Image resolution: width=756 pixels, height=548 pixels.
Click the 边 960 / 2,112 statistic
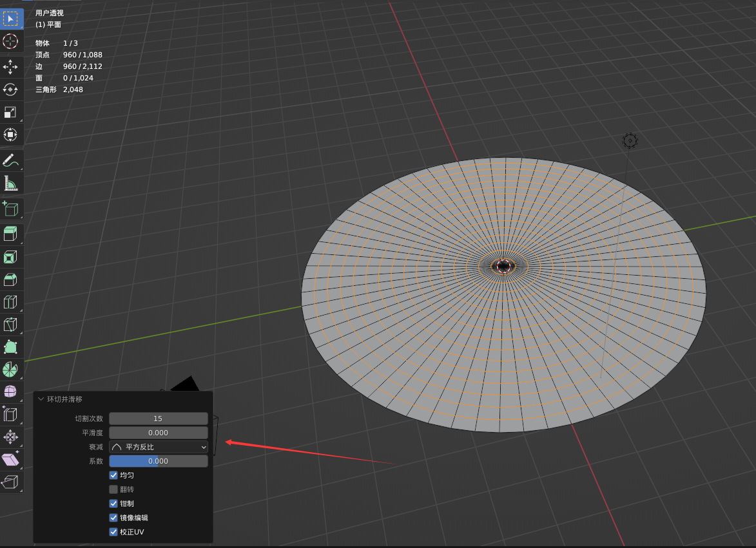tap(69, 66)
